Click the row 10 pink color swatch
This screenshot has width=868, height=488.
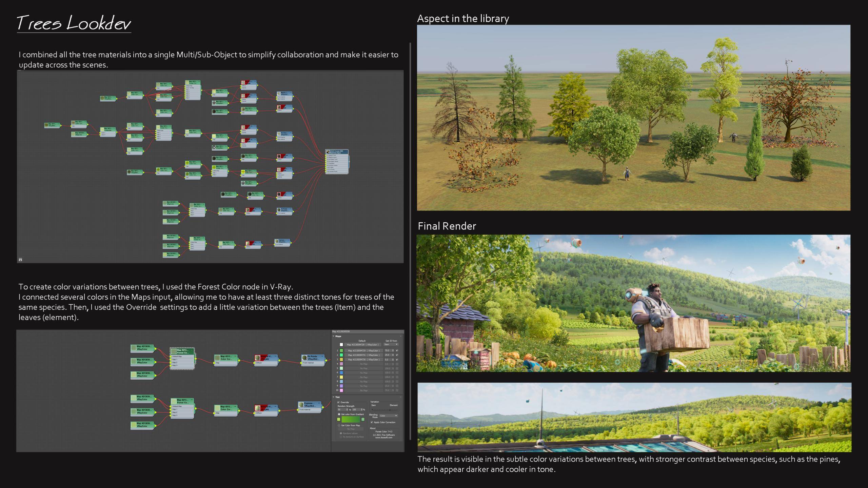pyautogui.click(x=341, y=390)
